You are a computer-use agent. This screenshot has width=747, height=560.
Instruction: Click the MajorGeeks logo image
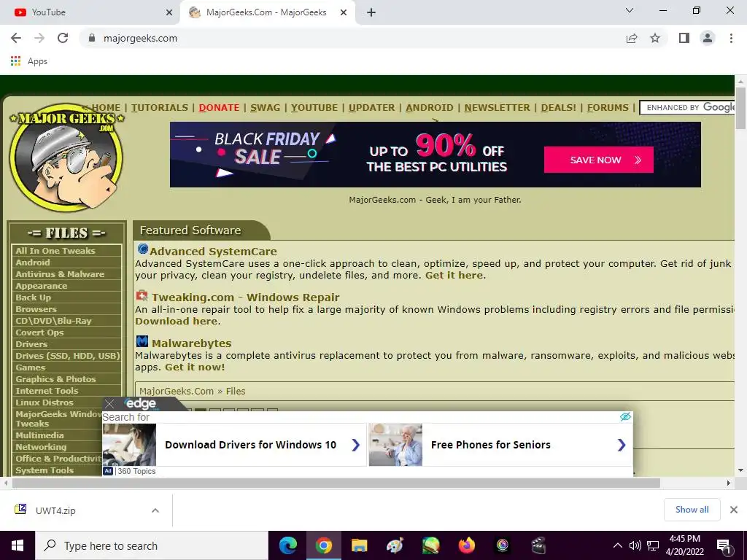coord(66,157)
